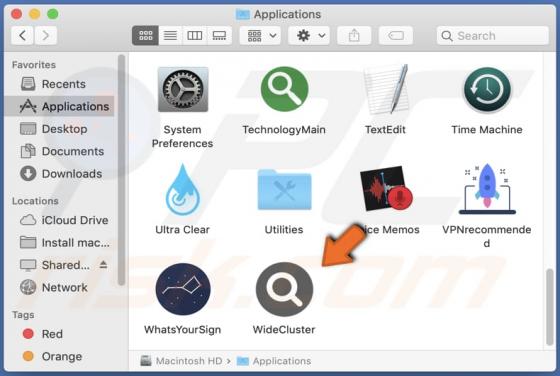Click Macintosh HD in the path bar
This screenshot has width=560, height=376.
182,361
